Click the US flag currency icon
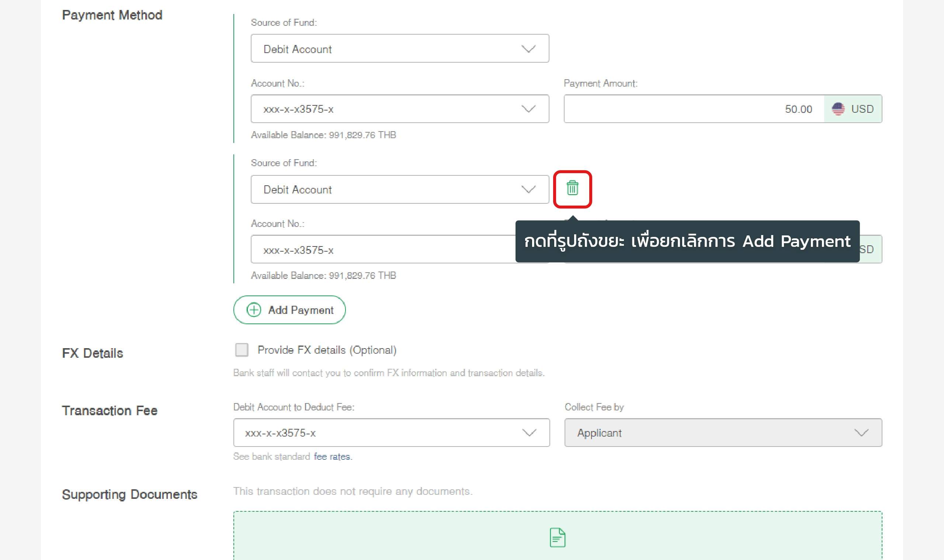 pyautogui.click(x=838, y=109)
